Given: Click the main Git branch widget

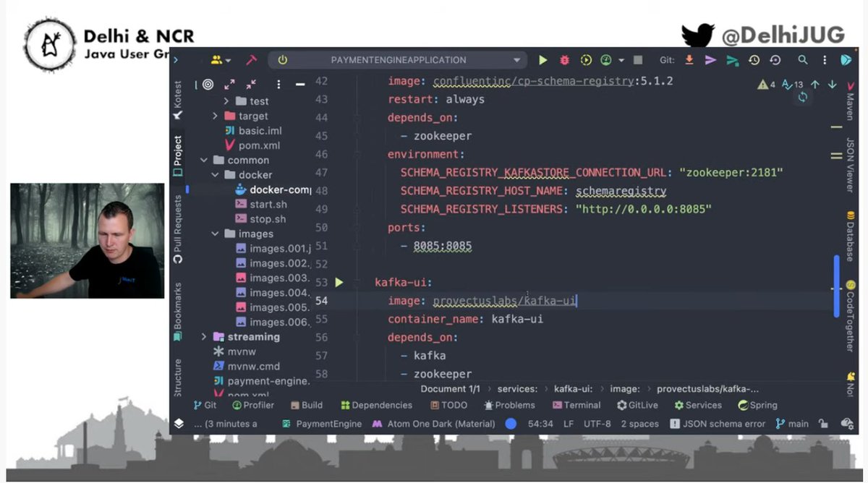Looking at the screenshot, I should pyautogui.click(x=792, y=424).
